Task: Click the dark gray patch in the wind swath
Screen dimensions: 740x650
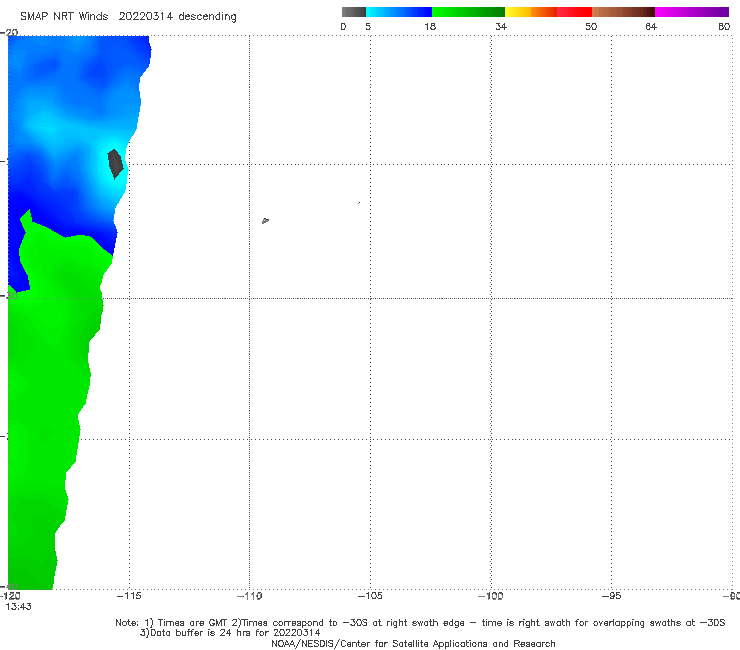Action: point(115,163)
